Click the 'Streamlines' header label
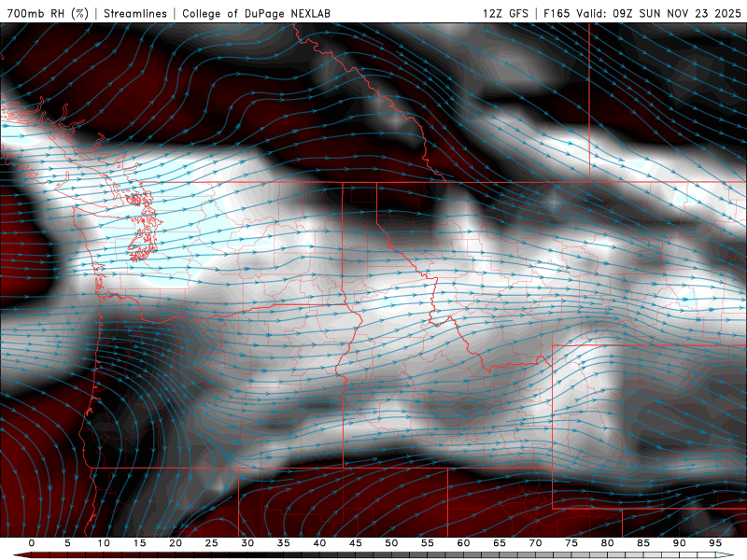 [135, 13]
